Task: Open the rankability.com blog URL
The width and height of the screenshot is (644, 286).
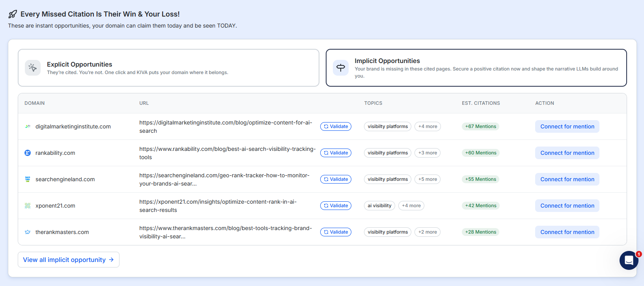Action: (x=228, y=153)
